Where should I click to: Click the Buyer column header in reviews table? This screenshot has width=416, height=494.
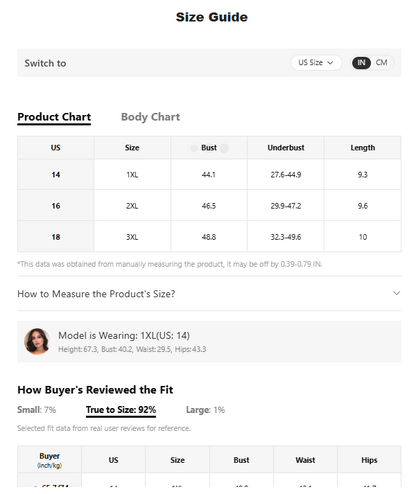tap(49, 460)
